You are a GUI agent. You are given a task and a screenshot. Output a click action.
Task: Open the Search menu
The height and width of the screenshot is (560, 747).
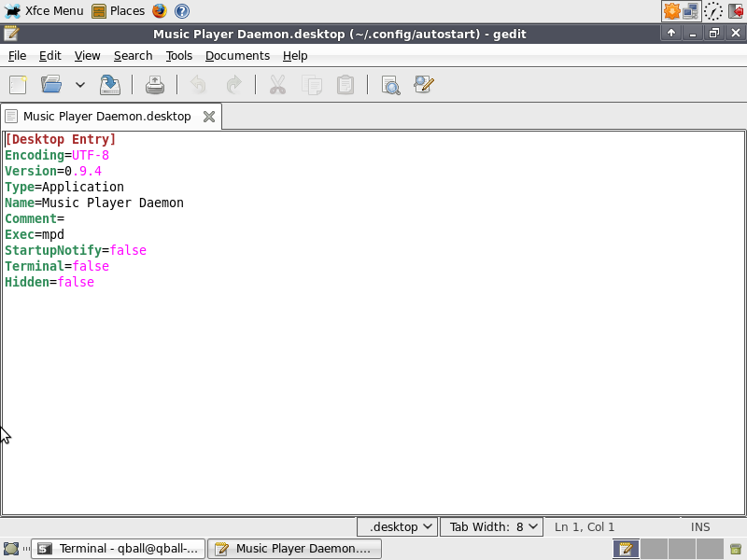[x=133, y=56]
